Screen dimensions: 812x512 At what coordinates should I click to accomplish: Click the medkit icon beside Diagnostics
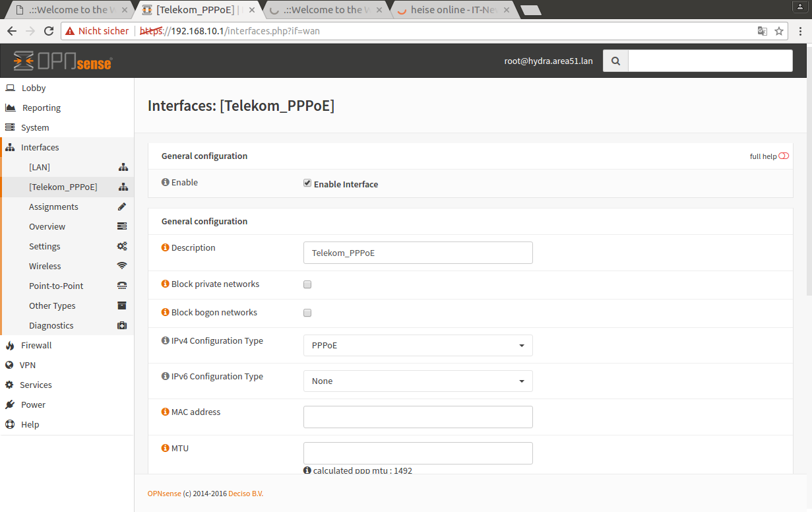pyautogui.click(x=122, y=325)
